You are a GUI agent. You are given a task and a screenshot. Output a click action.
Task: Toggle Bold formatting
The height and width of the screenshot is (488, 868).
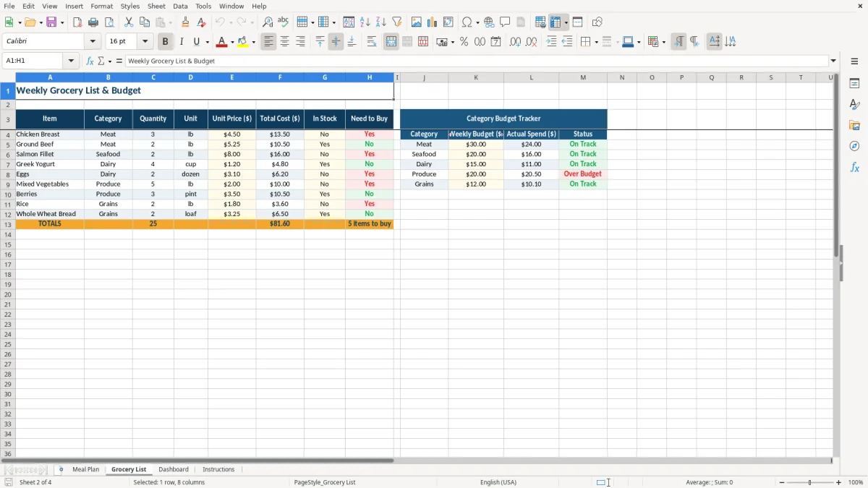166,42
